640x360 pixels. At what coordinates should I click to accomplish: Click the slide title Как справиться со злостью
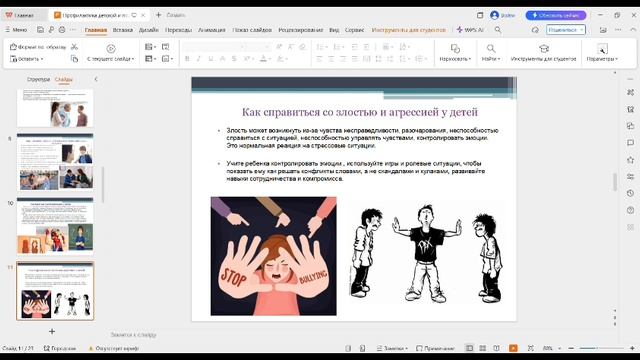pos(359,111)
